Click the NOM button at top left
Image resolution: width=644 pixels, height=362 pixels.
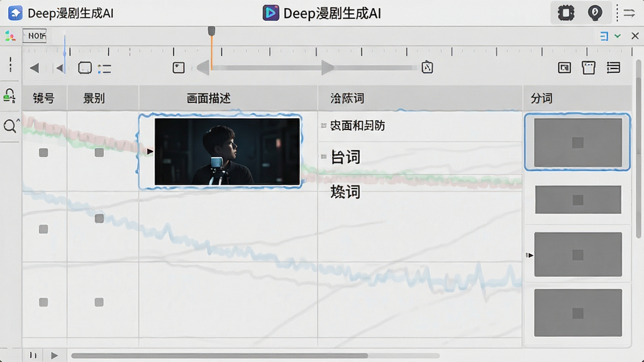point(35,36)
